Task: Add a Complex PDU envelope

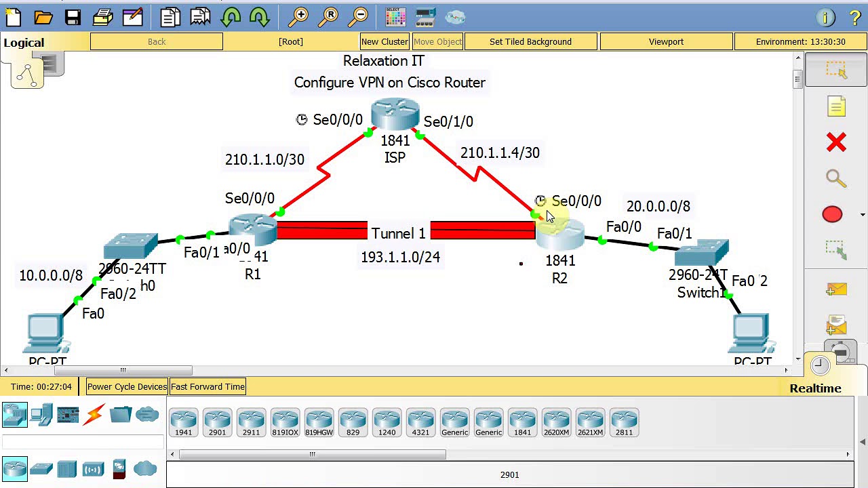Action: pyautogui.click(x=836, y=326)
